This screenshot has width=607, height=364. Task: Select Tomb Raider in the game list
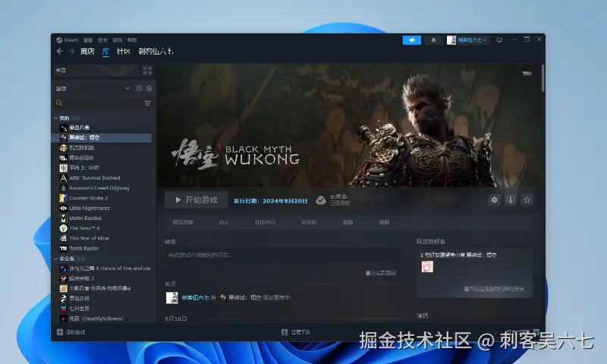tap(84, 248)
